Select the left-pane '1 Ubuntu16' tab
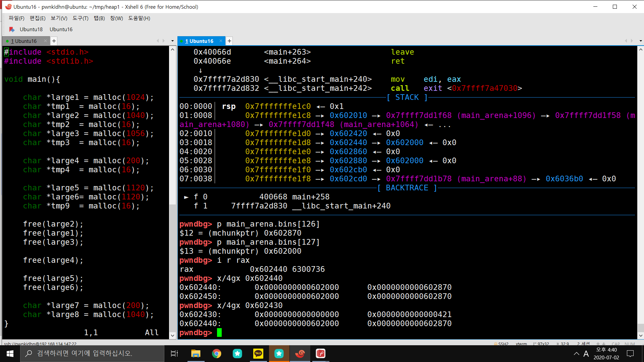Viewport: 644px width, 362px height. pyautogui.click(x=23, y=41)
